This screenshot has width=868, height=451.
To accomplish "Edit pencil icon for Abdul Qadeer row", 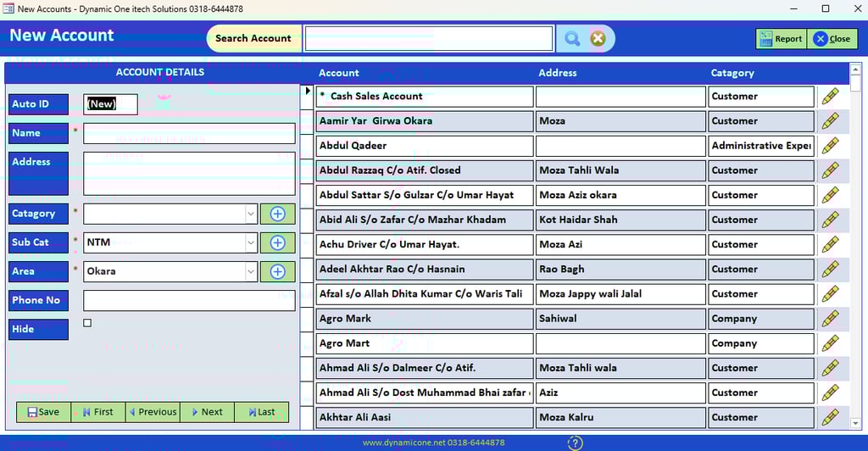I will (x=831, y=146).
